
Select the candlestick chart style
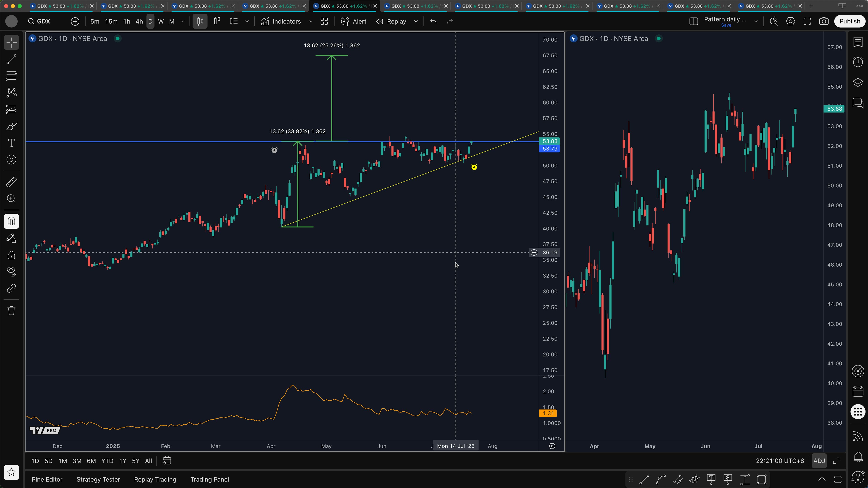(x=200, y=21)
